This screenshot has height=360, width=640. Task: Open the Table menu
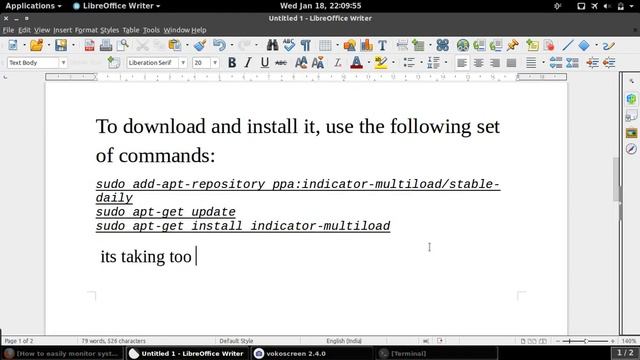point(131,30)
